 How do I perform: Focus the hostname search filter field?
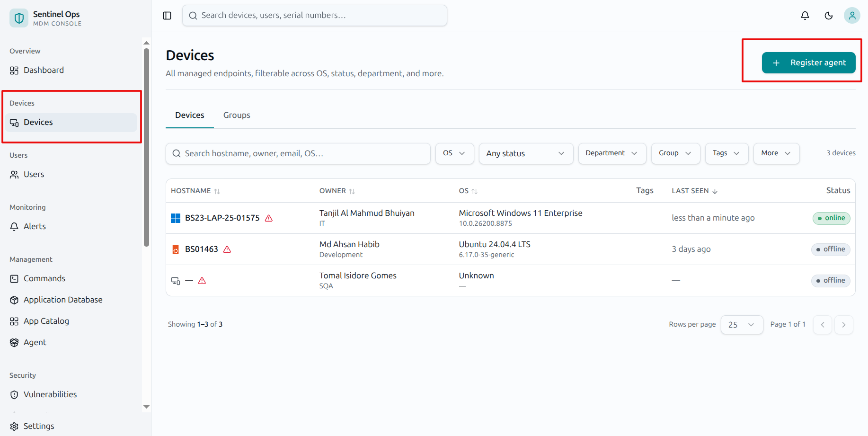[x=298, y=153]
